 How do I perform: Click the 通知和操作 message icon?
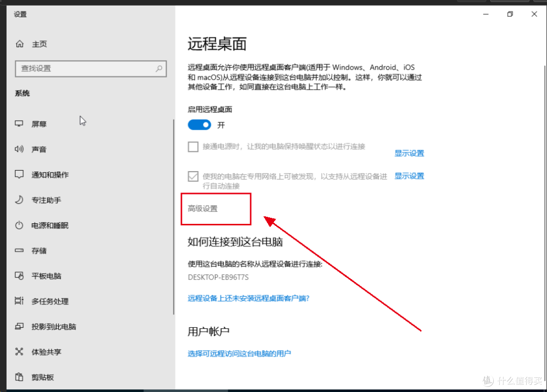tap(19, 174)
